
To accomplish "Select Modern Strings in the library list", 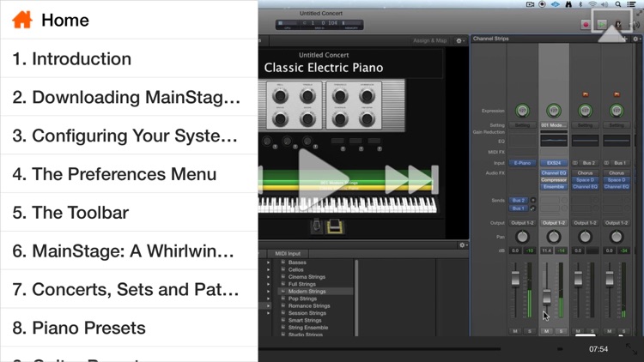I will coord(307,292).
